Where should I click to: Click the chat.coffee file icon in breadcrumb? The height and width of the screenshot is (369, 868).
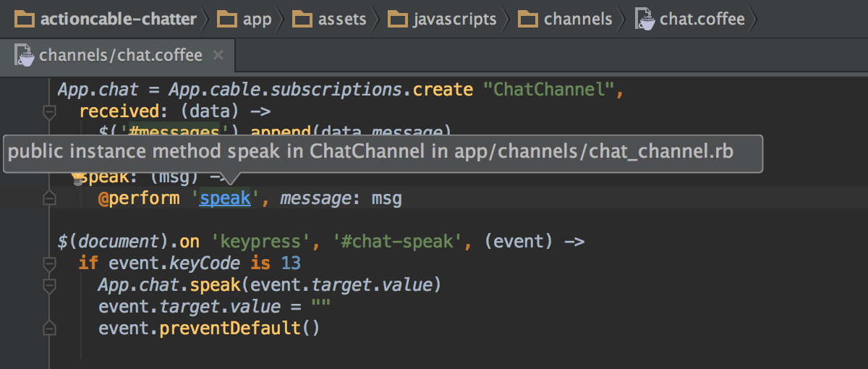(x=645, y=19)
